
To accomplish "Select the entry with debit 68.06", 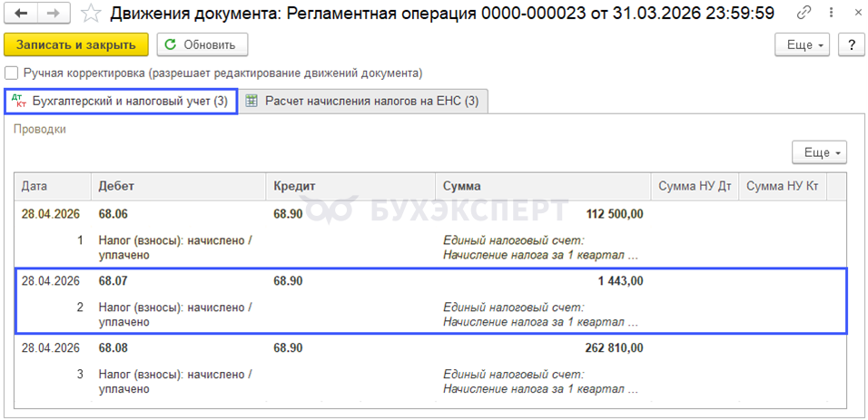I will click(x=113, y=214).
